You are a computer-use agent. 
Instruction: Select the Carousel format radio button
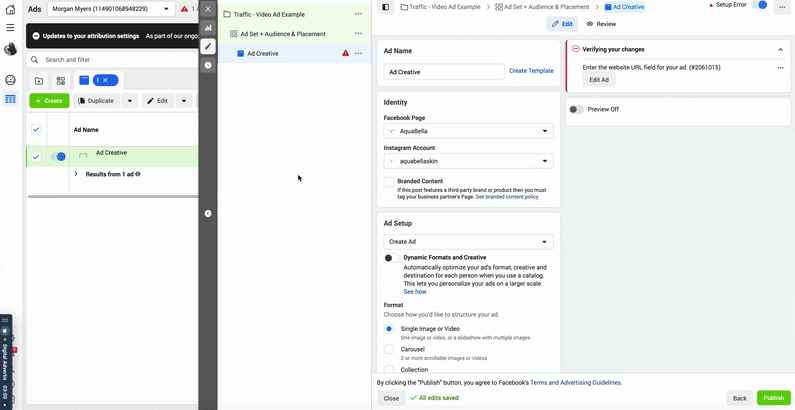(x=389, y=349)
